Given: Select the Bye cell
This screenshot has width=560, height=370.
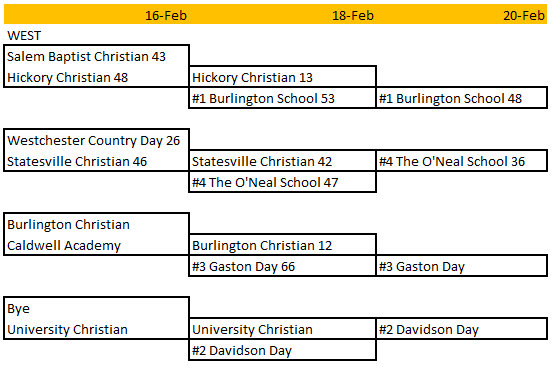Looking at the screenshot, I should coord(96,309).
